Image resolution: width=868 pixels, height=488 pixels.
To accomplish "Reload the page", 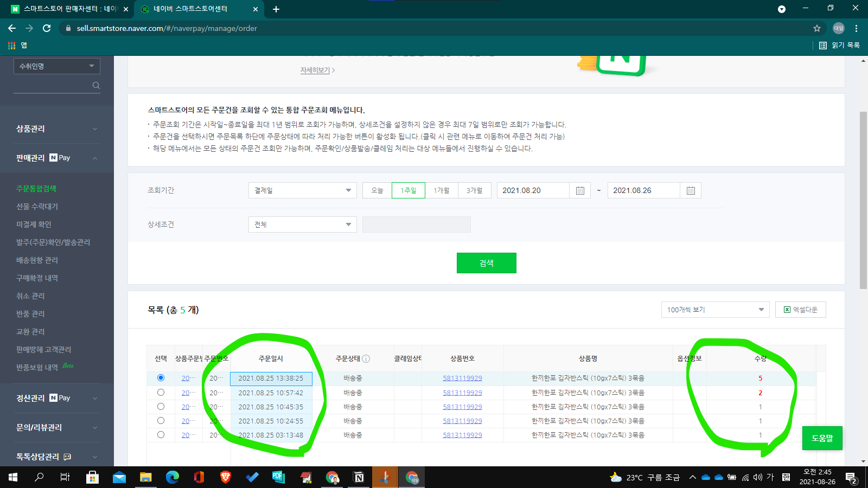I will 47,28.
